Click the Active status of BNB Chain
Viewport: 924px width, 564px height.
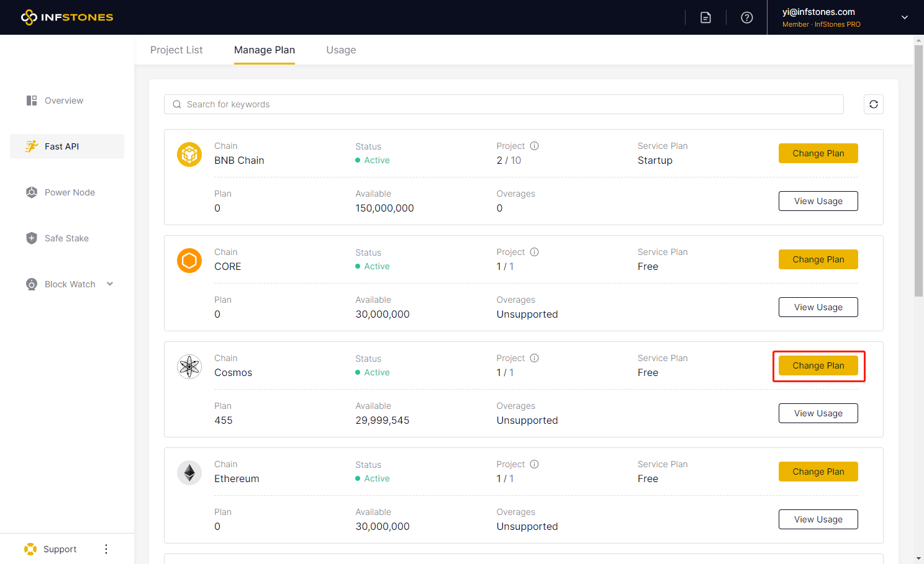click(373, 160)
